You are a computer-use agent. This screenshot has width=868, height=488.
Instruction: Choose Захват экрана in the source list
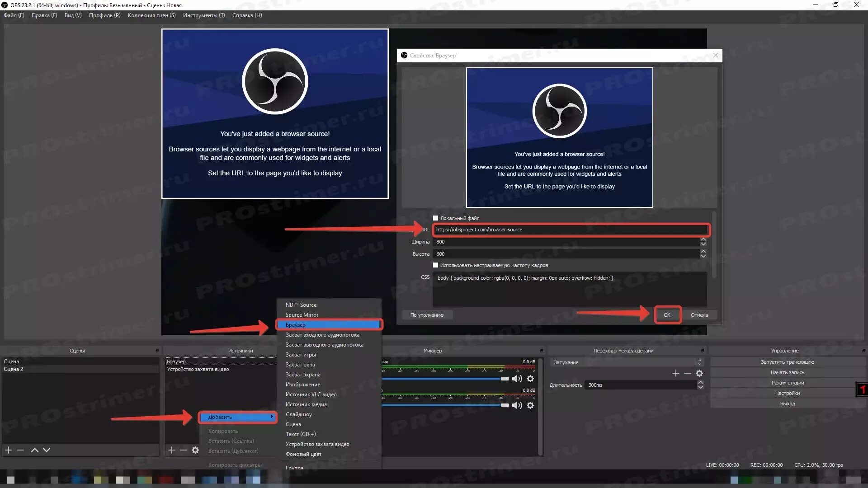coord(330,375)
